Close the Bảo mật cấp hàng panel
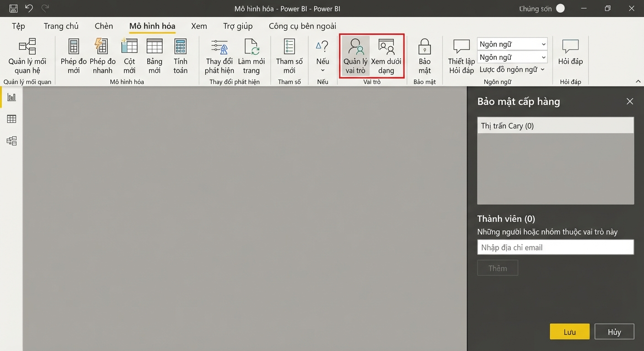Image resolution: width=644 pixels, height=351 pixels. click(x=630, y=101)
